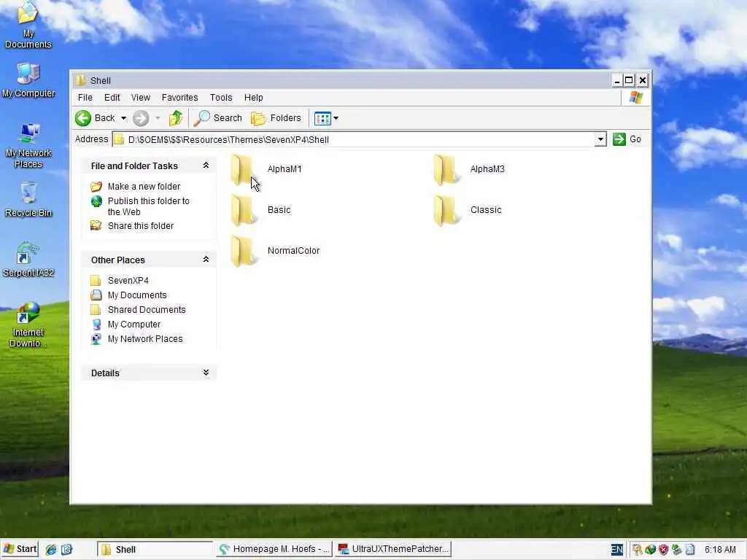747x560 pixels.
Task: Switch to UltraUXThemePatcher taskbar window
Action: tap(393, 549)
